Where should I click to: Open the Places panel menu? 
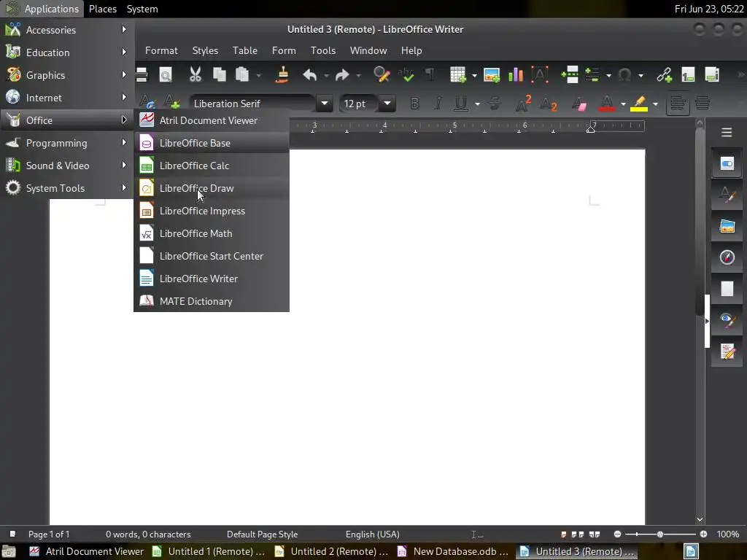(x=102, y=9)
